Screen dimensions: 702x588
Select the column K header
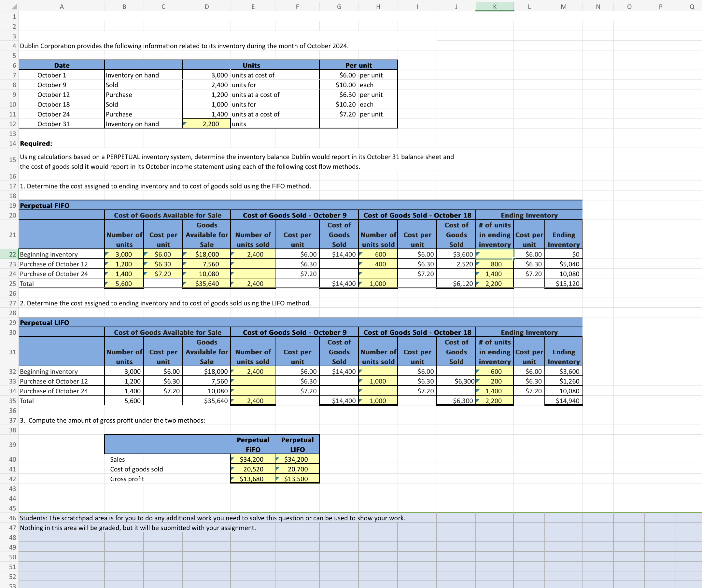494,7
